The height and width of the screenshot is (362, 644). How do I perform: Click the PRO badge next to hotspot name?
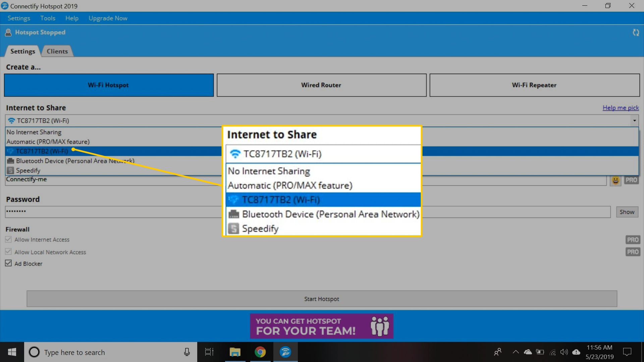pos(631,180)
